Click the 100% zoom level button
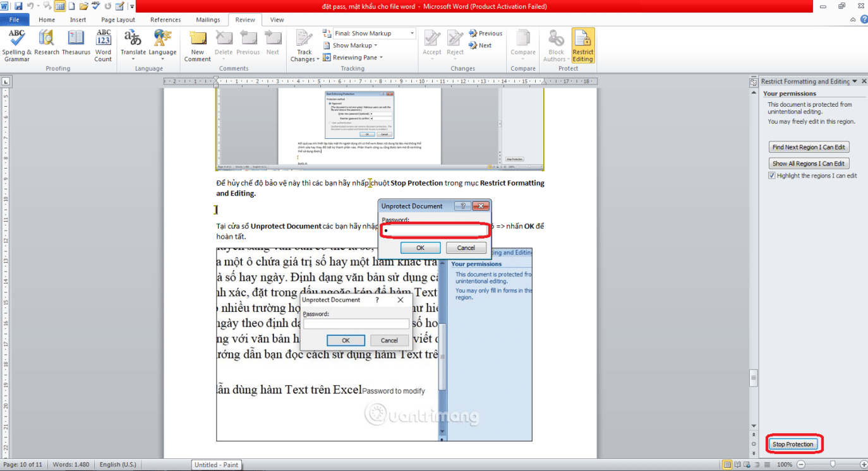The image size is (868, 471). coord(784,465)
